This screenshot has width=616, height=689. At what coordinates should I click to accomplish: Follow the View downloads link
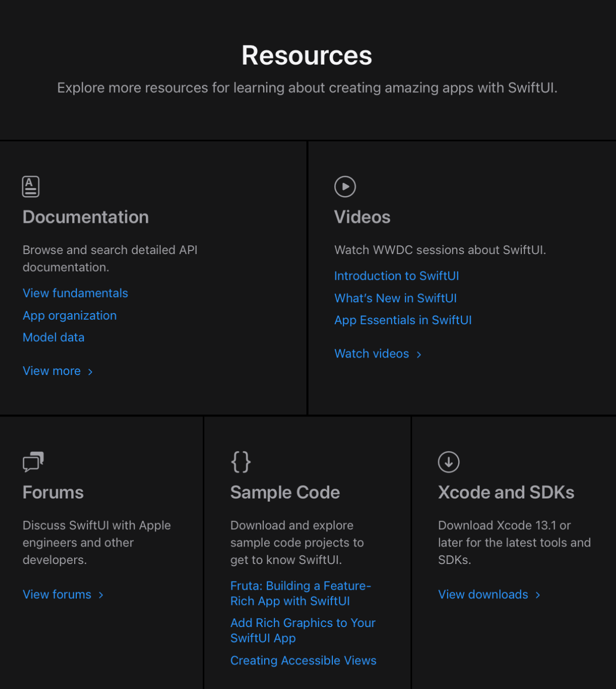pyautogui.click(x=490, y=594)
